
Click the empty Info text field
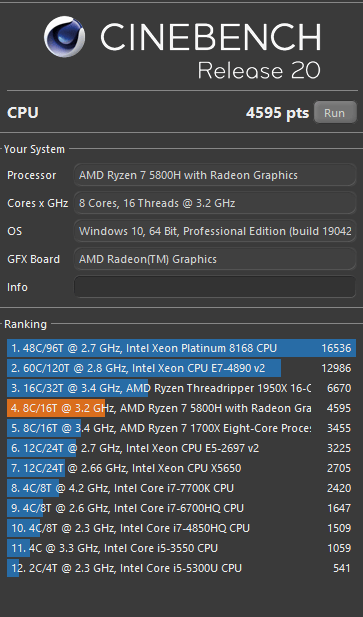point(215,287)
